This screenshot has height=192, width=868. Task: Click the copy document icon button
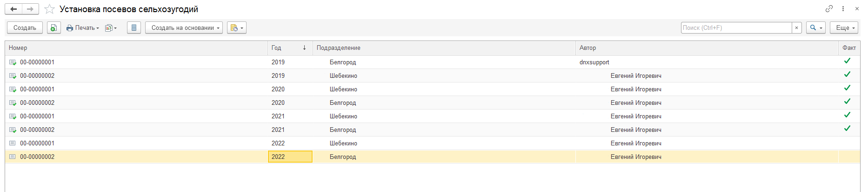54,28
